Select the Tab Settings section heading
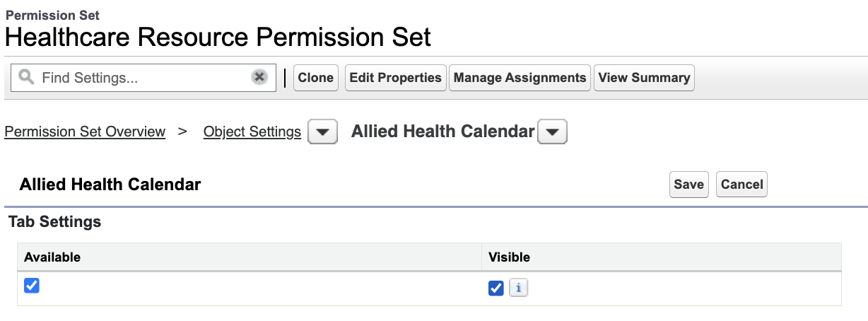 55,222
